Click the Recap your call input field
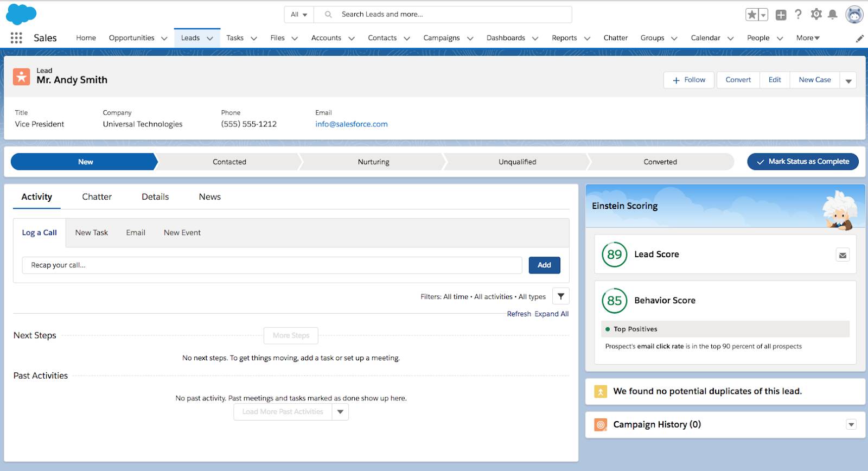Image resolution: width=868 pixels, height=471 pixels. pyautogui.click(x=272, y=265)
